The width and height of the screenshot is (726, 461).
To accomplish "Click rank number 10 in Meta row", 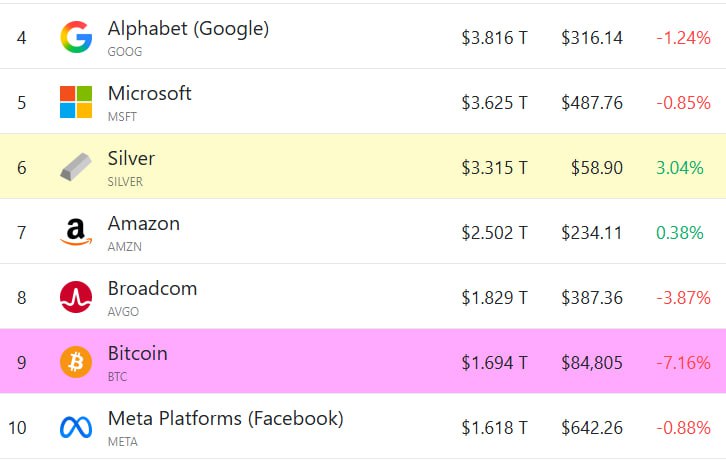I will (x=17, y=427).
